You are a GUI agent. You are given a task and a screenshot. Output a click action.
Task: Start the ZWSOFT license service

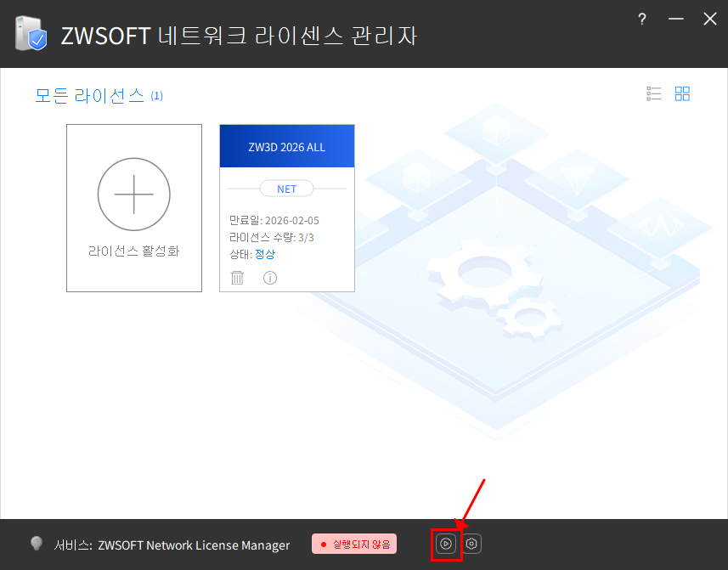pos(446,544)
